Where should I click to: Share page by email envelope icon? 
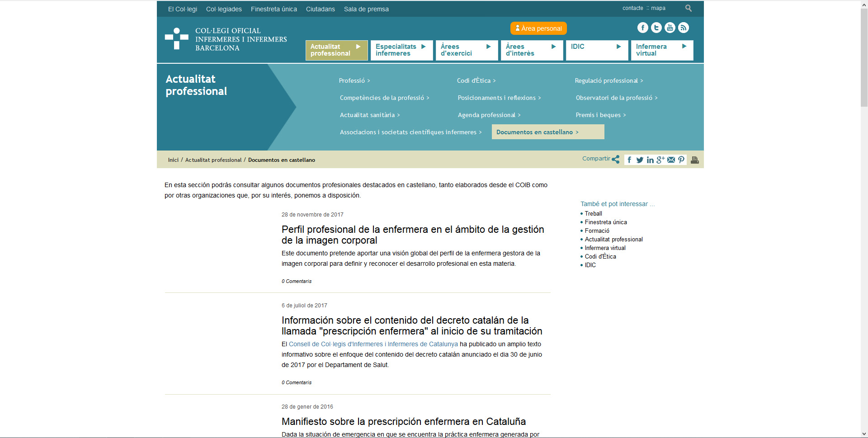click(x=671, y=160)
